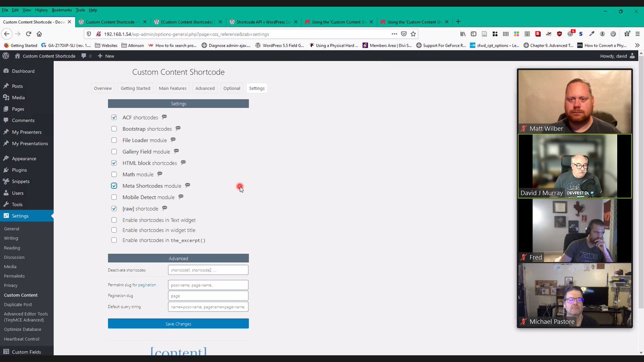The image size is (644, 362).
Task: Bookmark this page with the star icon
Action: (x=413, y=34)
